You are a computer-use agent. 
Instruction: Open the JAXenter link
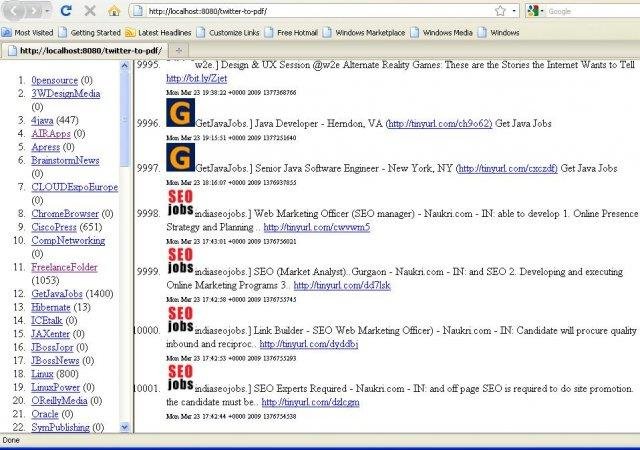pos(51,334)
